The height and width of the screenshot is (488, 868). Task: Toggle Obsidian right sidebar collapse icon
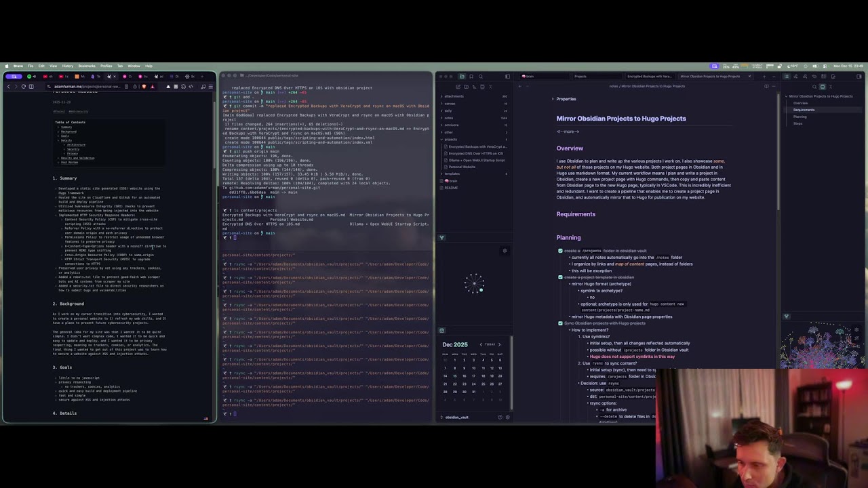pos(859,77)
